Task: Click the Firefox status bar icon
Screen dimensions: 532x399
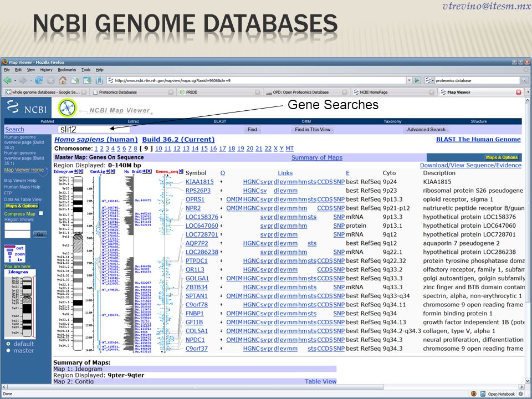Action: coord(474,394)
